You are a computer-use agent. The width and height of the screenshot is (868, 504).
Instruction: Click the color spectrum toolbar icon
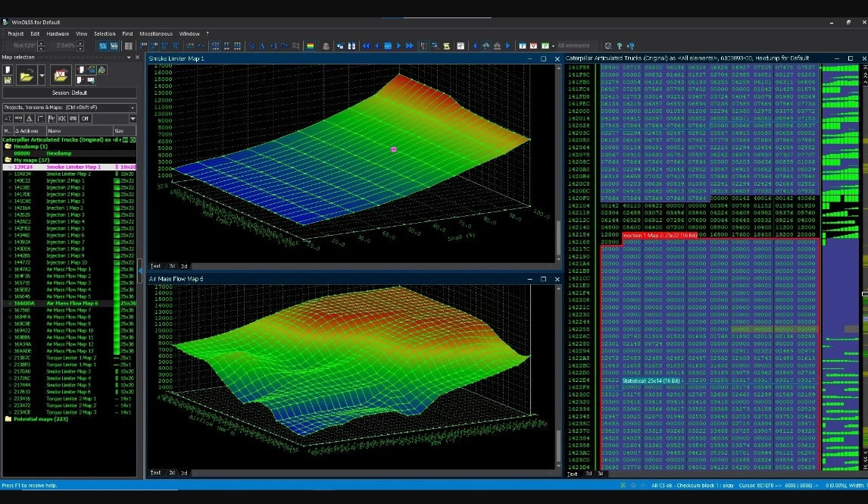(309, 45)
